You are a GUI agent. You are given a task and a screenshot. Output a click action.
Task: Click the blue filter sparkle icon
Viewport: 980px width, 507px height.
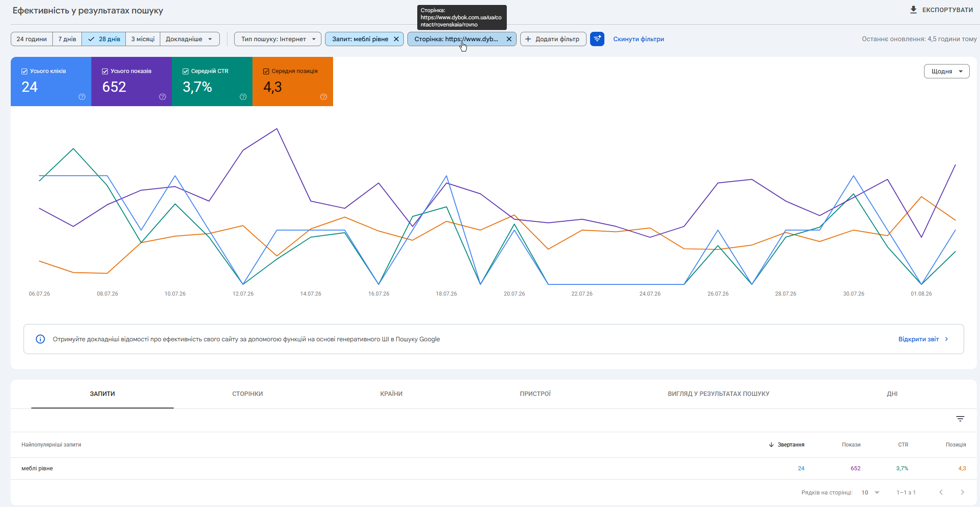[597, 39]
